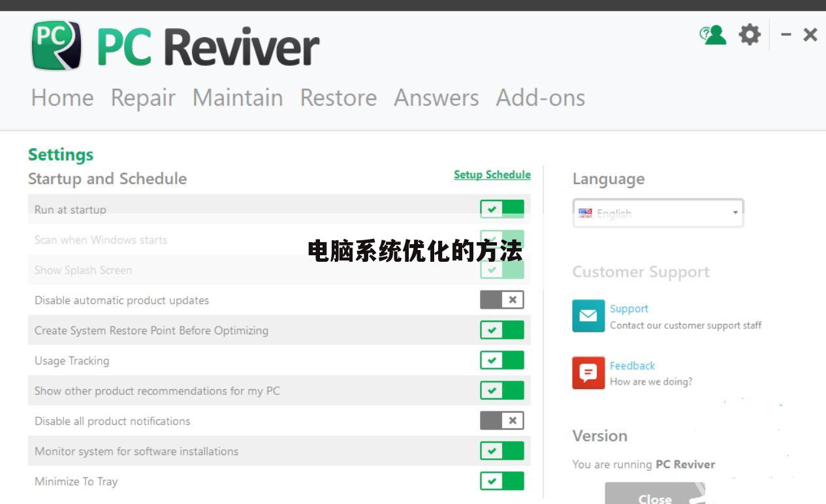
Task: Select the Answers tab
Action: 436,98
